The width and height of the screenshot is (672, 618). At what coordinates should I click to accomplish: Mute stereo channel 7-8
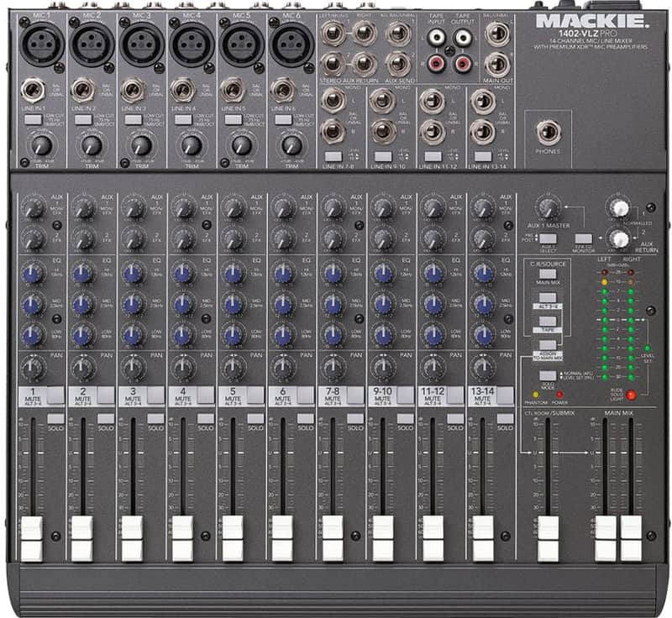(x=355, y=395)
